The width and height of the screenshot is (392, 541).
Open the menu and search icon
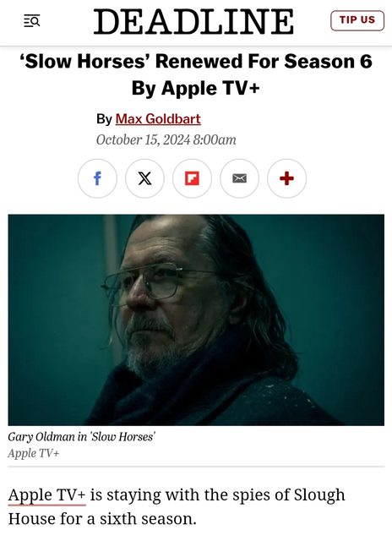32,21
